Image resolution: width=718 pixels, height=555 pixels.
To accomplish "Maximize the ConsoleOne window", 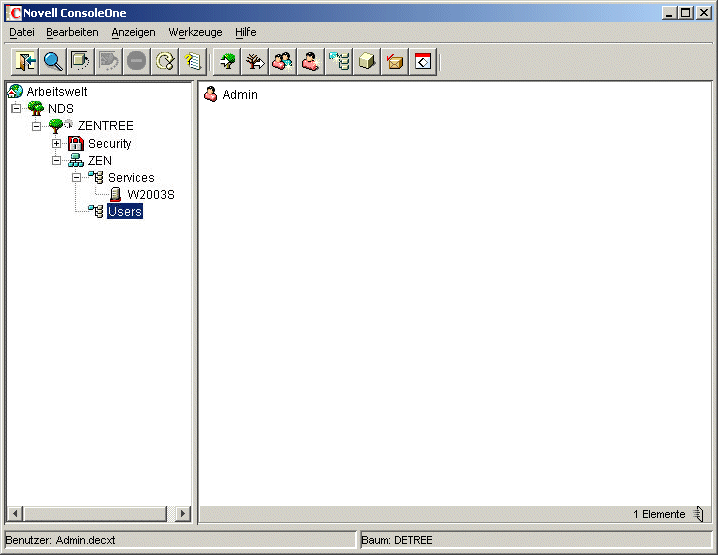I will [685, 13].
